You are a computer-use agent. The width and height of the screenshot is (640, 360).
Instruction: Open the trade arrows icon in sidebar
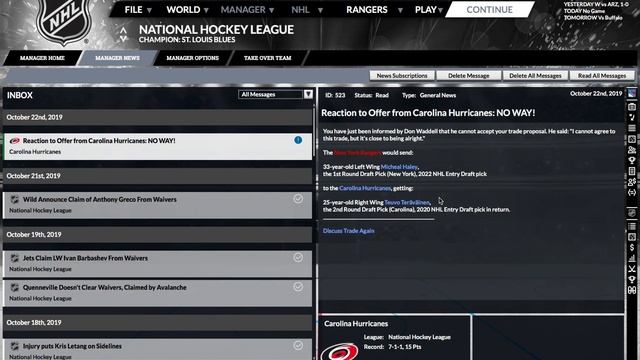[632, 192]
